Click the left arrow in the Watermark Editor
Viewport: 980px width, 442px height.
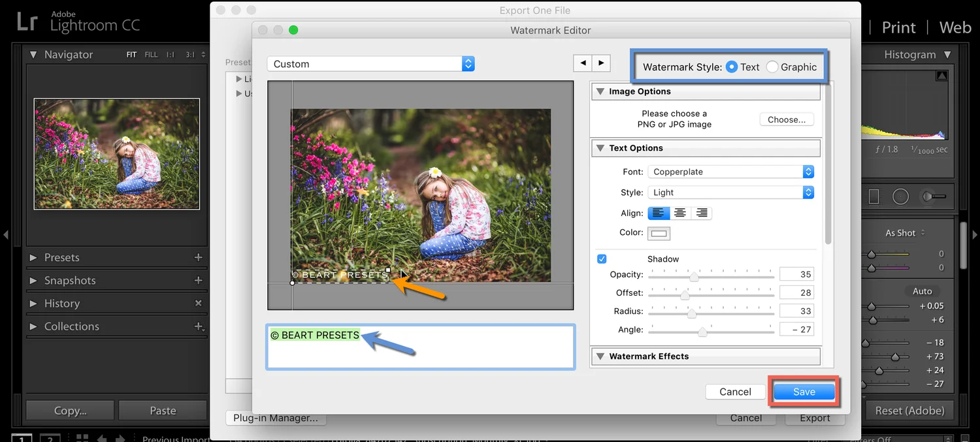583,63
